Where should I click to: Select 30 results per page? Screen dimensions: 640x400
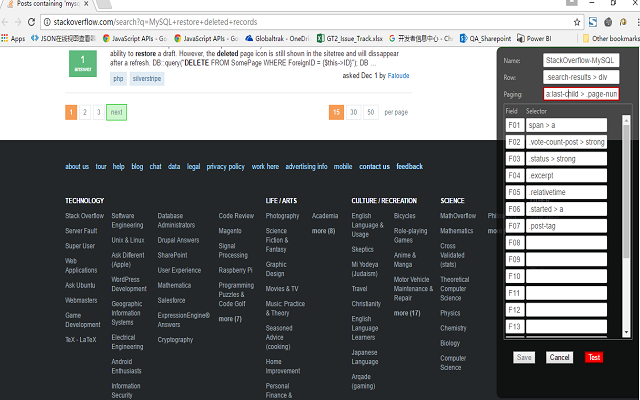pos(353,112)
